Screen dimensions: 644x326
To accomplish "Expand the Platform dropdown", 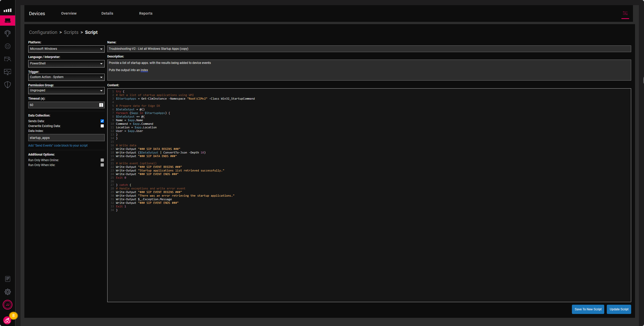I will click(x=66, y=49).
